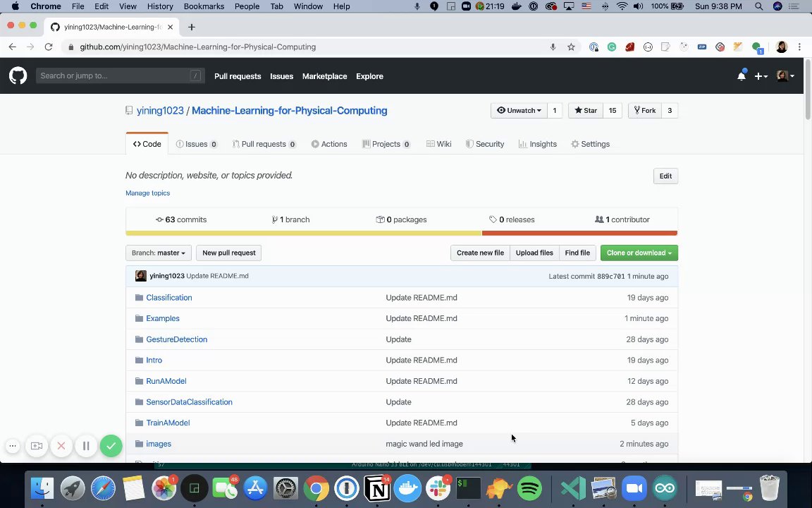Open the Actions tab

pyautogui.click(x=329, y=144)
